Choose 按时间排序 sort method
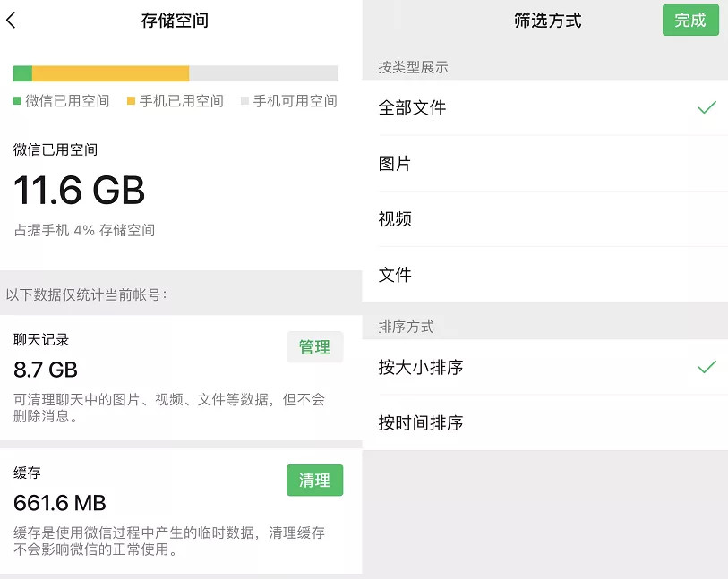 point(545,422)
